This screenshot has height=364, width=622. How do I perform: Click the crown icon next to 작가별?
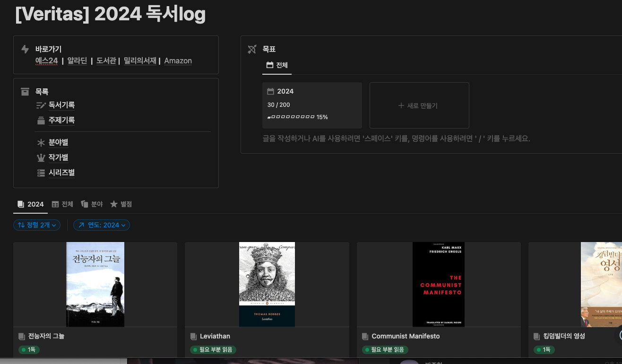pos(41,157)
